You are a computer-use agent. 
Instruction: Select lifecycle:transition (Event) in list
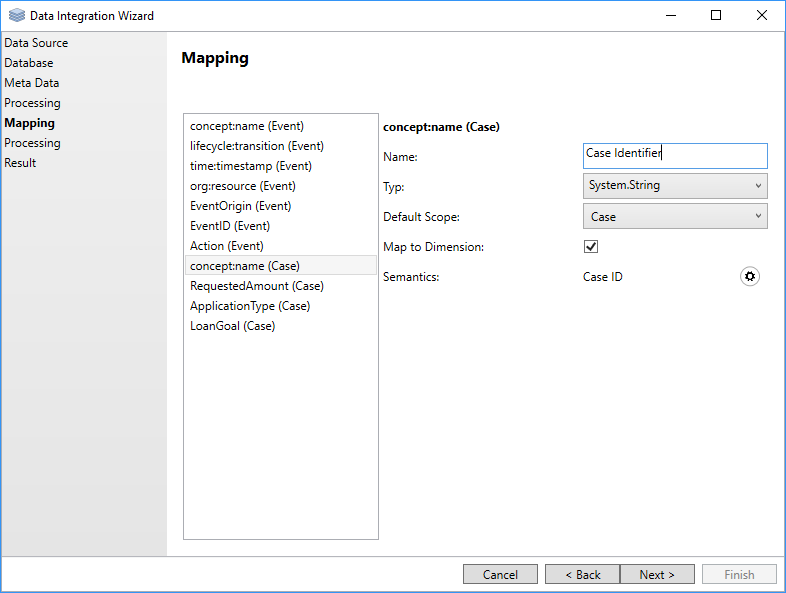coord(257,146)
